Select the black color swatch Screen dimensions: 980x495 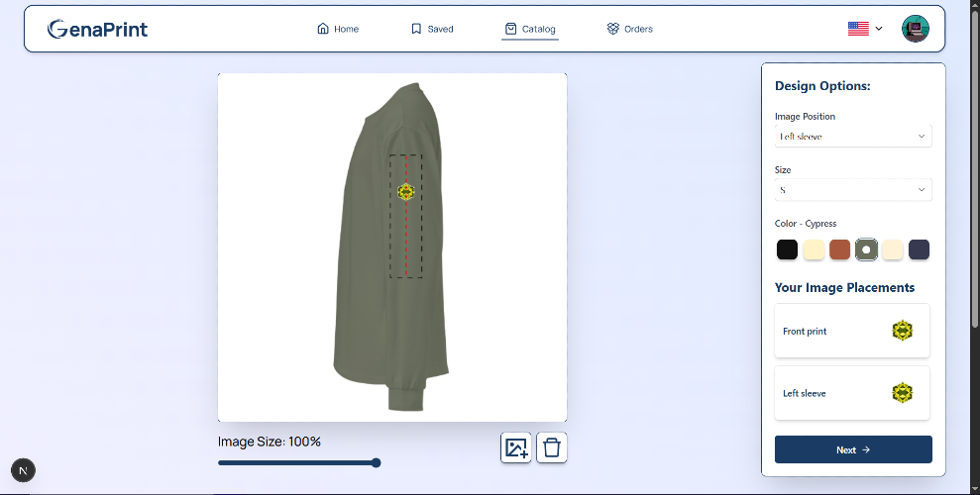click(x=787, y=249)
